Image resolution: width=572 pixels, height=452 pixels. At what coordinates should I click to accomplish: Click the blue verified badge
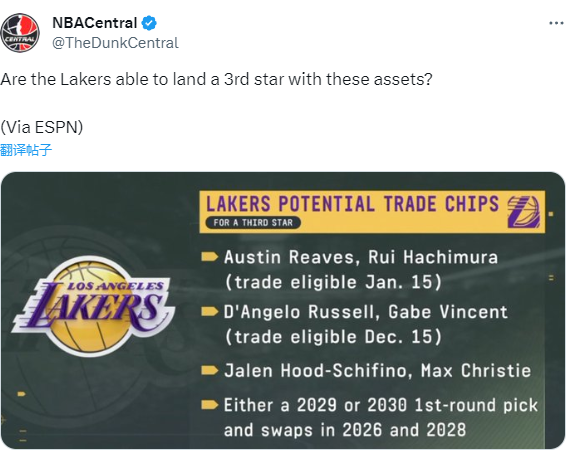point(149,23)
